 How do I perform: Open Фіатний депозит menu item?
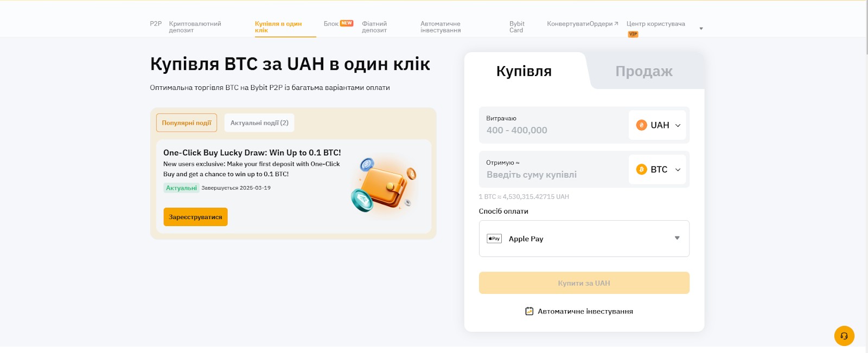pyautogui.click(x=374, y=27)
